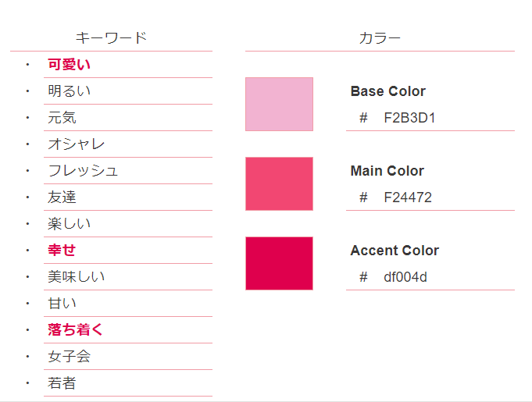
Task: Click the keyword 楽しい
Action: 69,224
